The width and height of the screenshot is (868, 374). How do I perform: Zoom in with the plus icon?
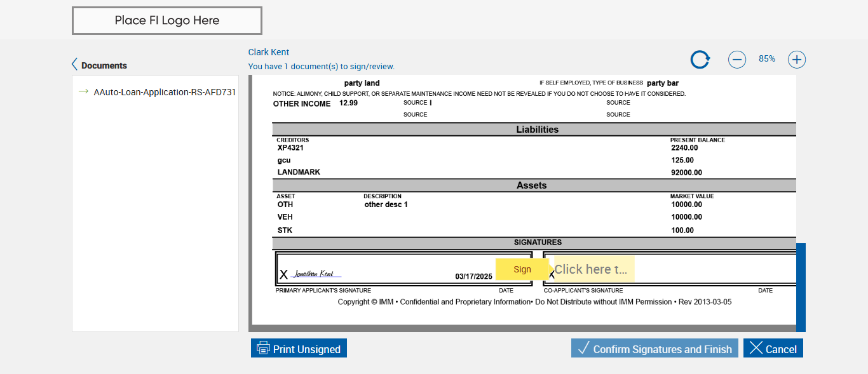pyautogui.click(x=797, y=60)
